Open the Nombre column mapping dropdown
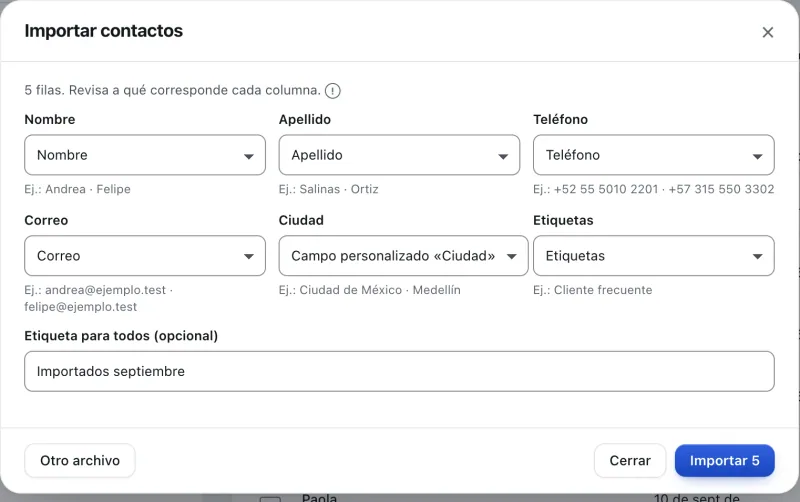Viewport: 800px width, 502px height. (x=145, y=155)
